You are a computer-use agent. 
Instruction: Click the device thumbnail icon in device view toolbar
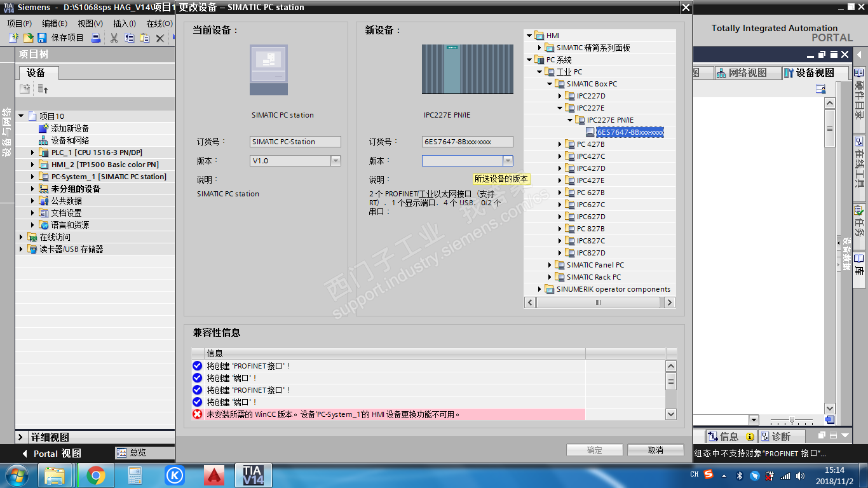point(821,89)
